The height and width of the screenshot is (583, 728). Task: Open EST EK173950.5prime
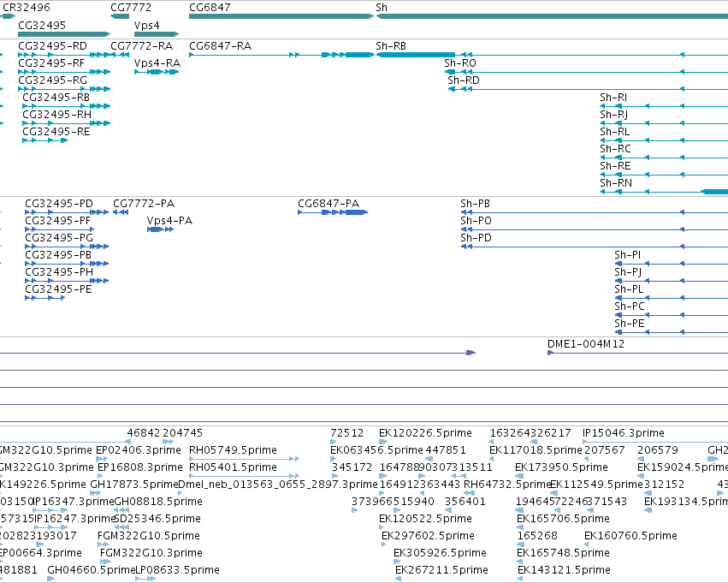(x=561, y=467)
